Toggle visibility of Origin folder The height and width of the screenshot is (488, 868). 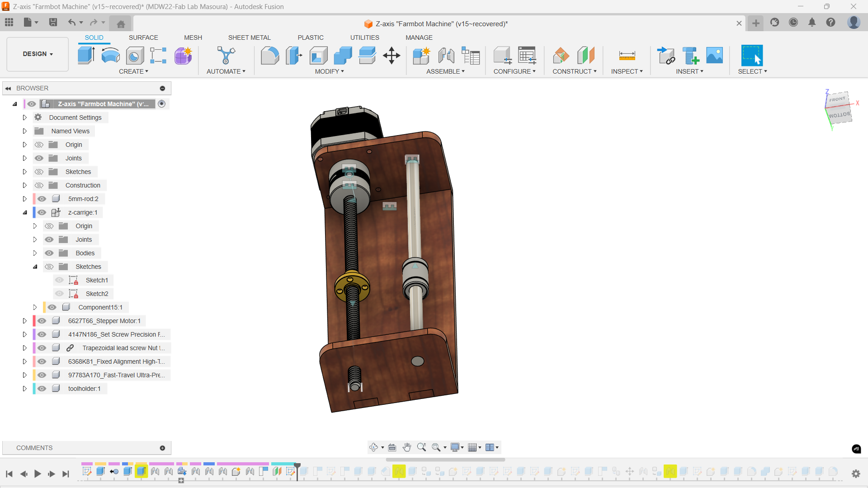pos(39,145)
